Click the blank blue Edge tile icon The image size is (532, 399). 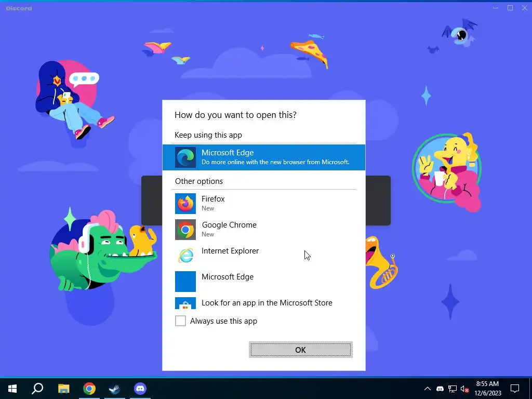pyautogui.click(x=185, y=282)
